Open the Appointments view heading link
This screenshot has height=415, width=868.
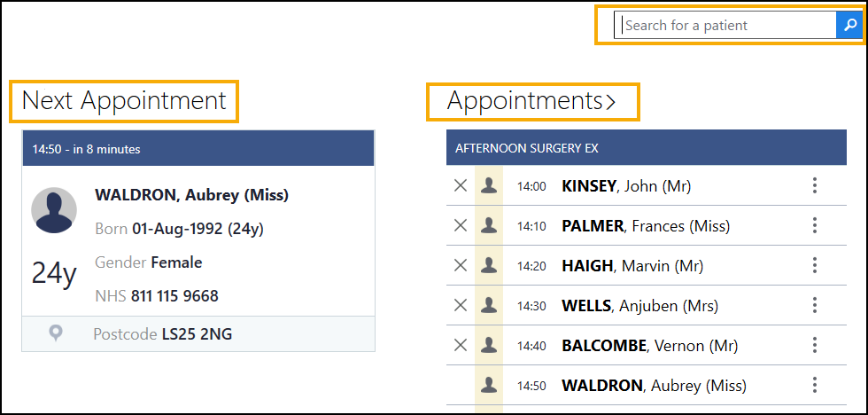point(531,101)
